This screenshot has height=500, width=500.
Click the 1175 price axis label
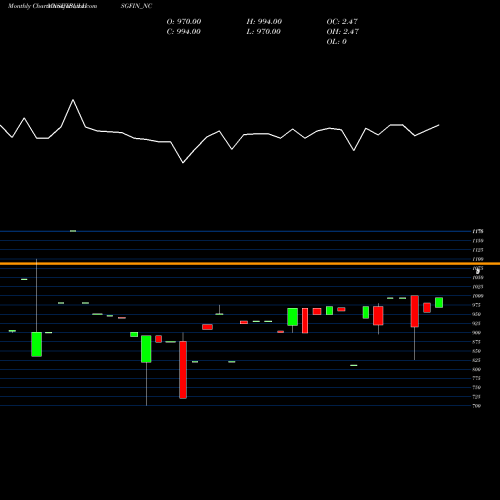pos(478,231)
